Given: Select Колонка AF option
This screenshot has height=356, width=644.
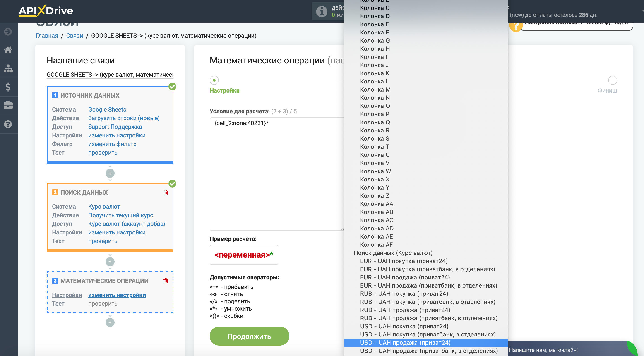Looking at the screenshot, I should 426,245.
